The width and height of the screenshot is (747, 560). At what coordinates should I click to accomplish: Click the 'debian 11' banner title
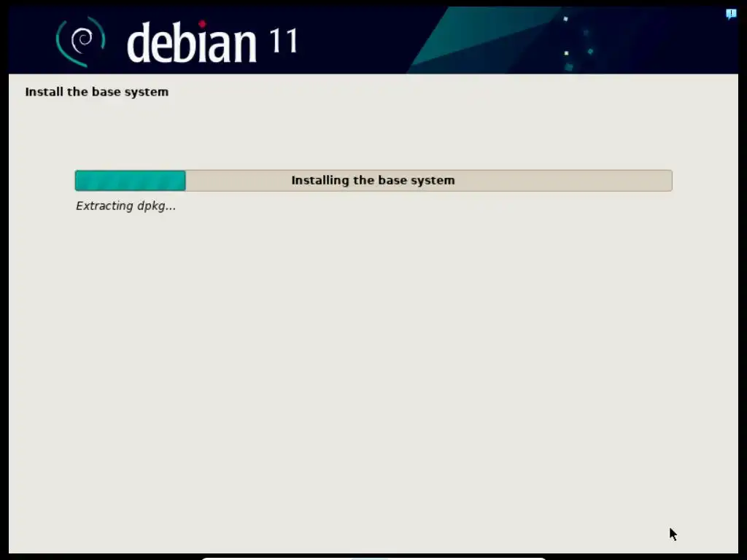point(212,42)
